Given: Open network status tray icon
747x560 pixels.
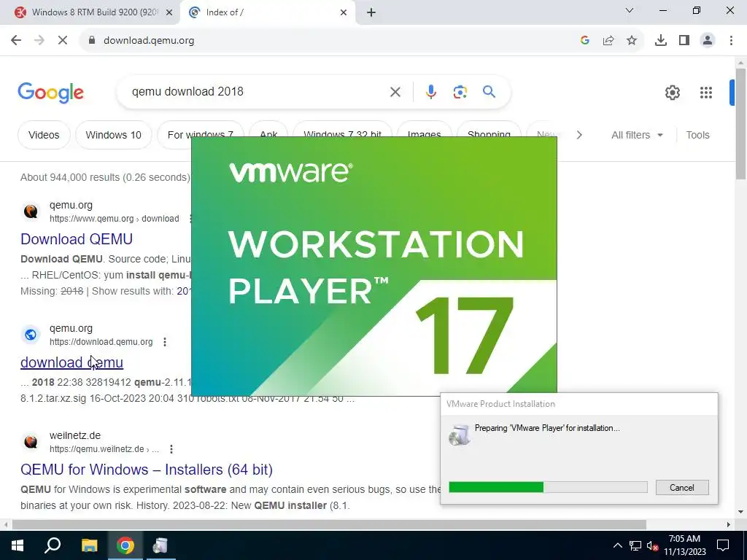Looking at the screenshot, I should (635, 545).
